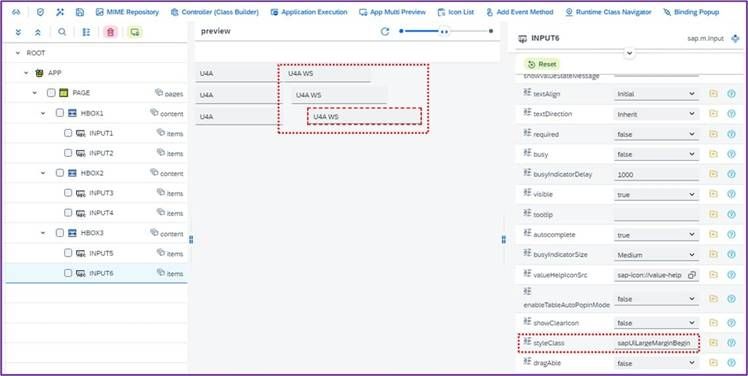Refresh the preview pane
The height and width of the screenshot is (376, 748).
coord(385,31)
